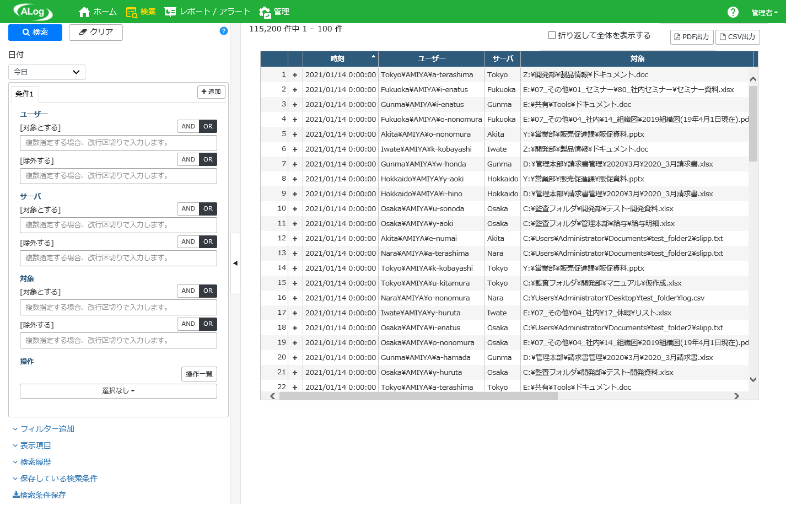Set 対象 exclude to AND
Image resolution: width=786 pixels, height=532 pixels.
pos(188,324)
